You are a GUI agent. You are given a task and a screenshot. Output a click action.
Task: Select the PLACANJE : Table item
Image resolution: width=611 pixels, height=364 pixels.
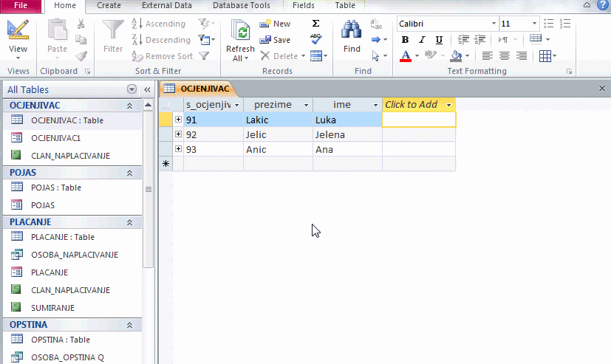(62, 237)
